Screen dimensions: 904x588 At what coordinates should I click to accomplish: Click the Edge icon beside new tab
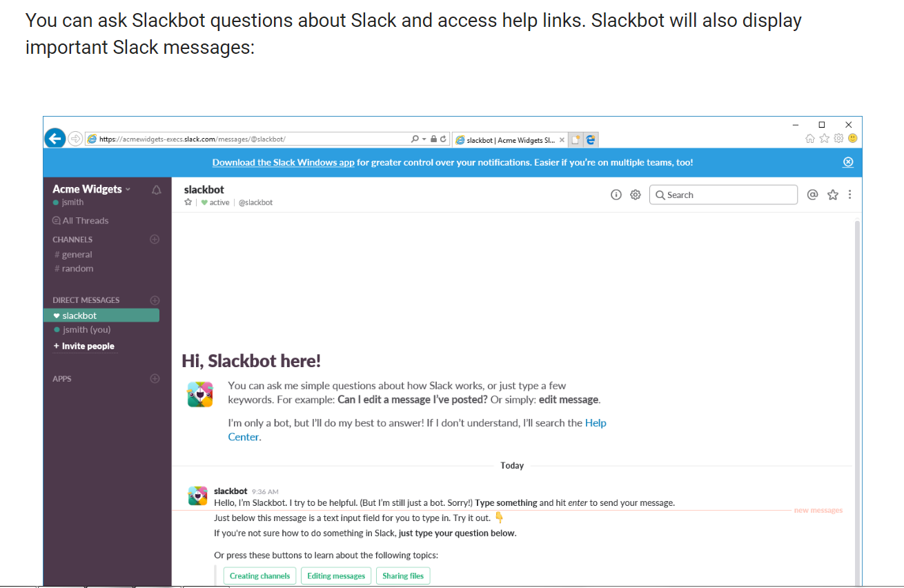click(591, 139)
